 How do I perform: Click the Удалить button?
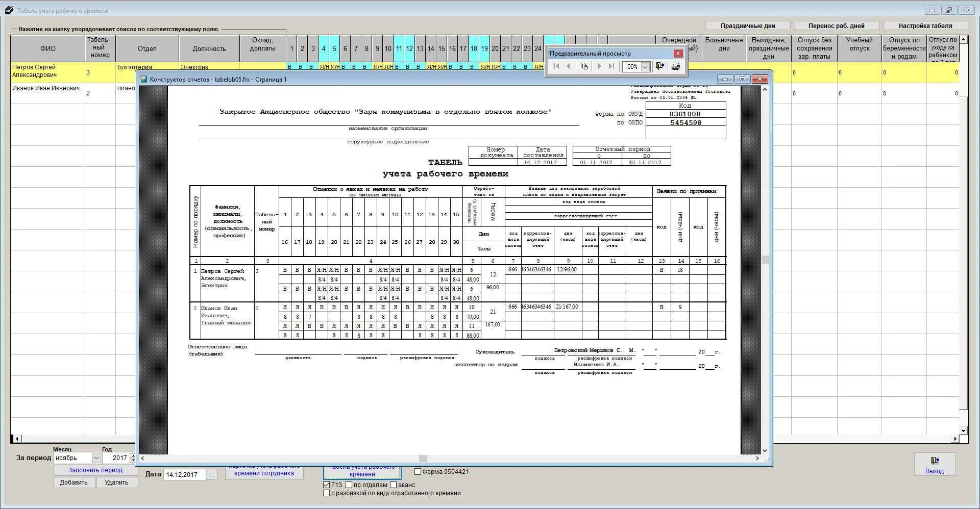click(x=116, y=482)
